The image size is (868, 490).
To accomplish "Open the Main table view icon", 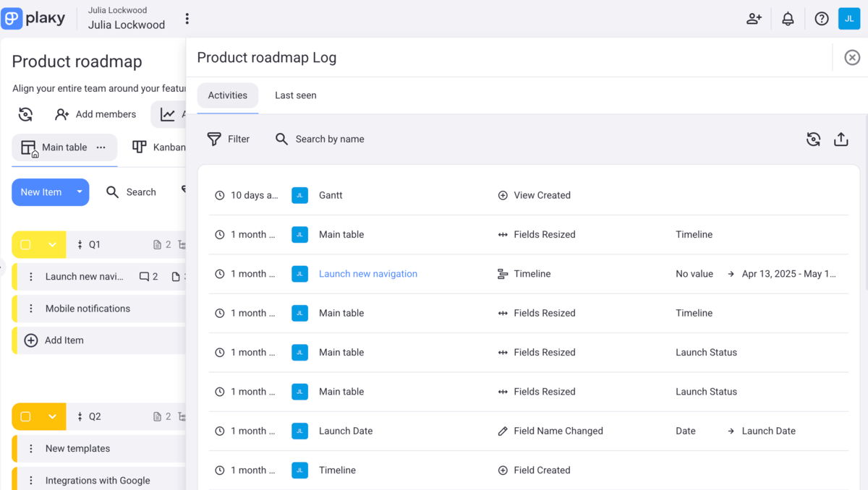I will coord(29,147).
